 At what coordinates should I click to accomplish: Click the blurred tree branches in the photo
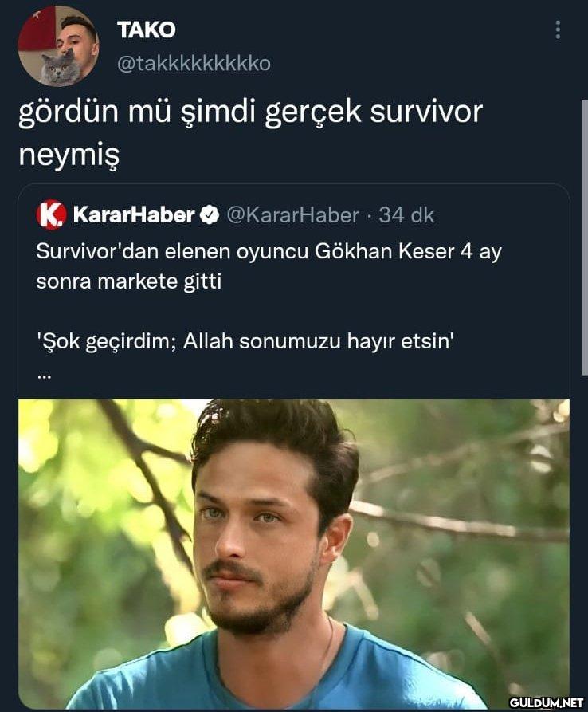[x=458, y=522]
